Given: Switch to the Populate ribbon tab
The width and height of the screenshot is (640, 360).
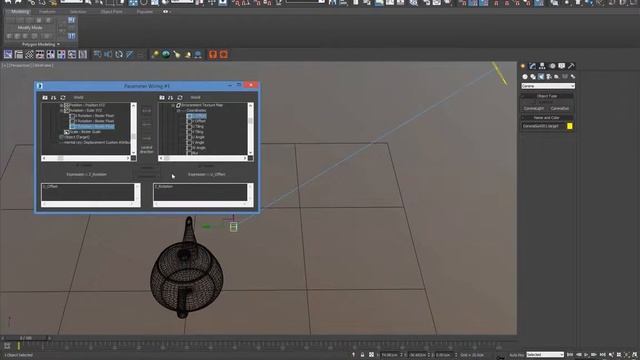Looking at the screenshot, I should coord(144,12).
